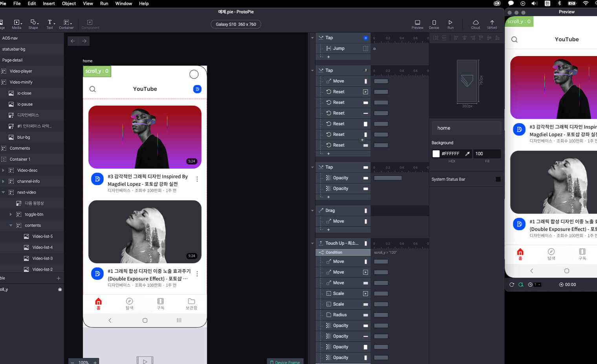Click search icon in Preview window

[515, 40]
